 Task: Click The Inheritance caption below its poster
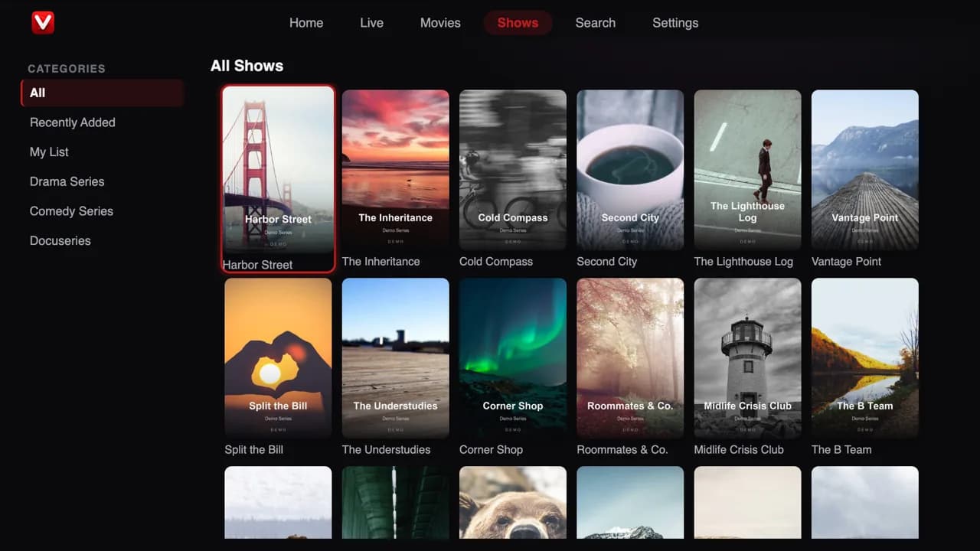coord(381,262)
